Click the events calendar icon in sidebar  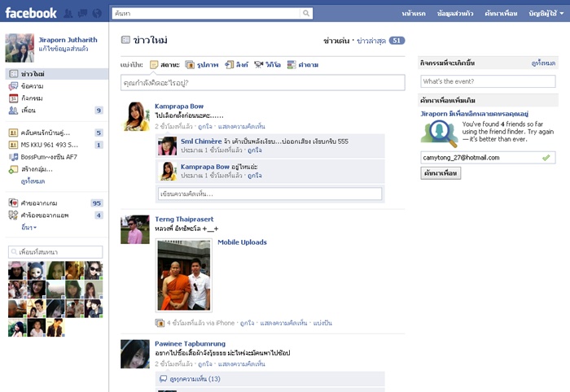[x=13, y=98]
